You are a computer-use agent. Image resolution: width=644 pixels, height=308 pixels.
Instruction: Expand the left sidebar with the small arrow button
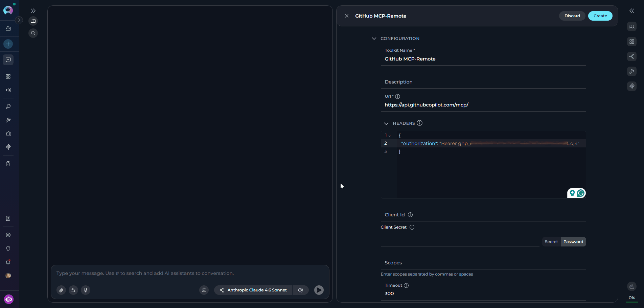[x=19, y=20]
